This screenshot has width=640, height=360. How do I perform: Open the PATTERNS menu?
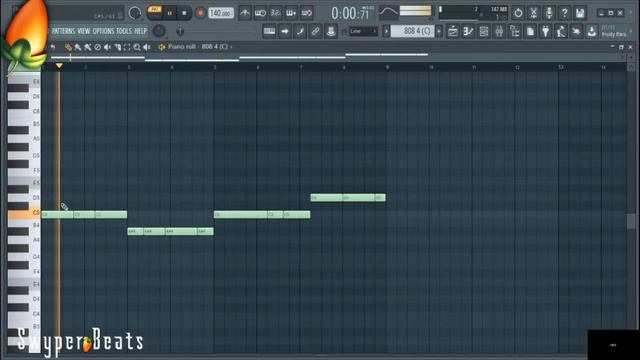tap(63, 31)
